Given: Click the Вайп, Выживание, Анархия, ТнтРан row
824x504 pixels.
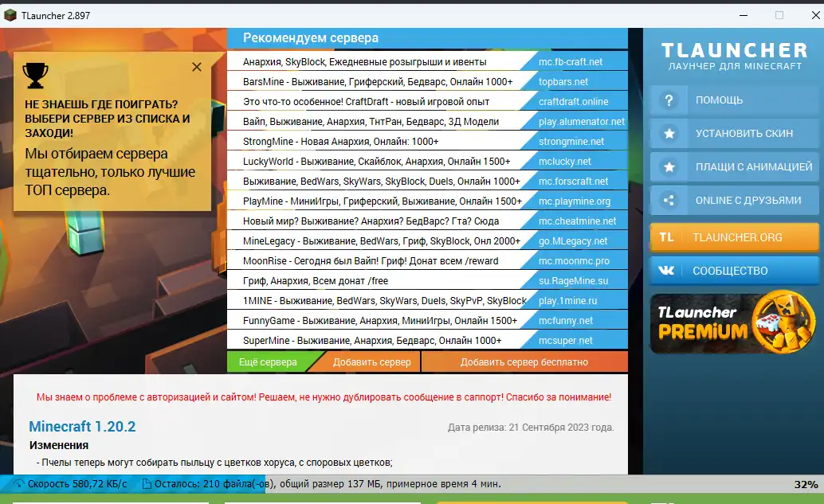Looking at the screenshot, I should 371,122.
